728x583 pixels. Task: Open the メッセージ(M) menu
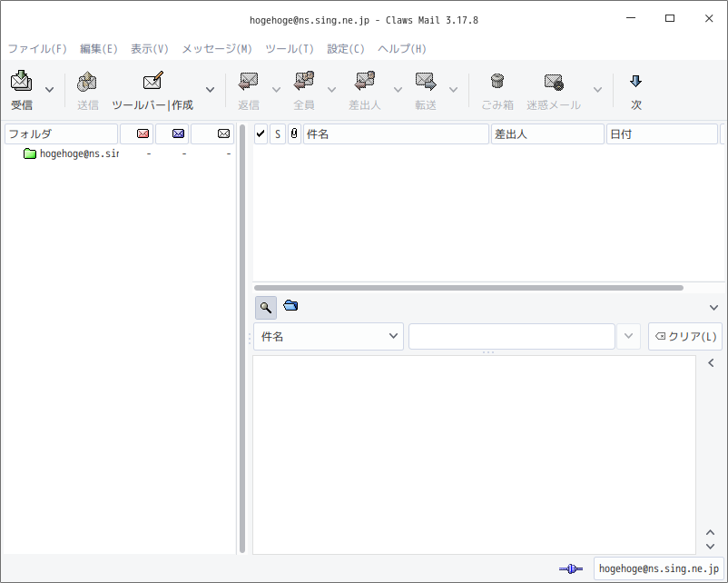click(216, 49)
